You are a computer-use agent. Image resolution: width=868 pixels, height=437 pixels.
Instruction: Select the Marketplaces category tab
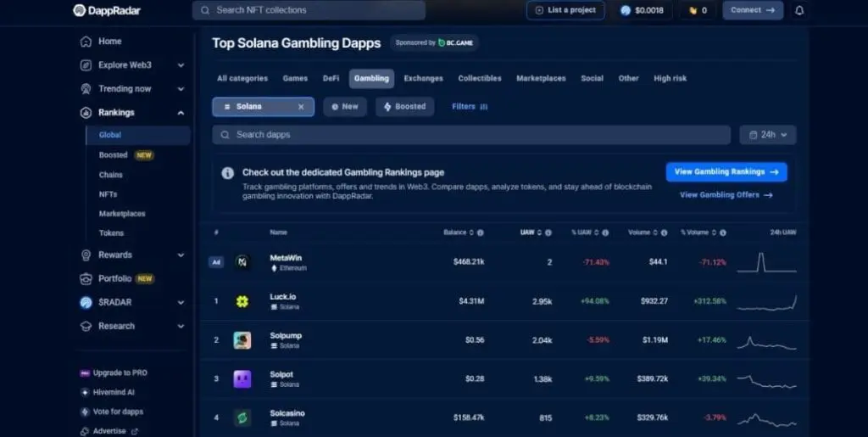pos(541,78)
